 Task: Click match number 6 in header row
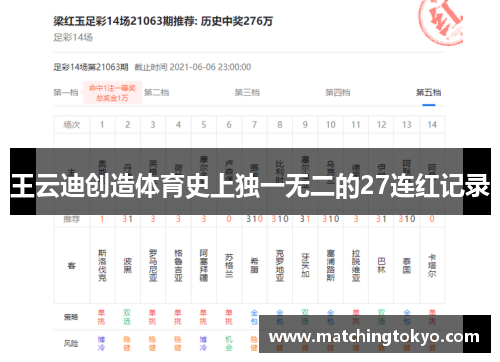229,125
